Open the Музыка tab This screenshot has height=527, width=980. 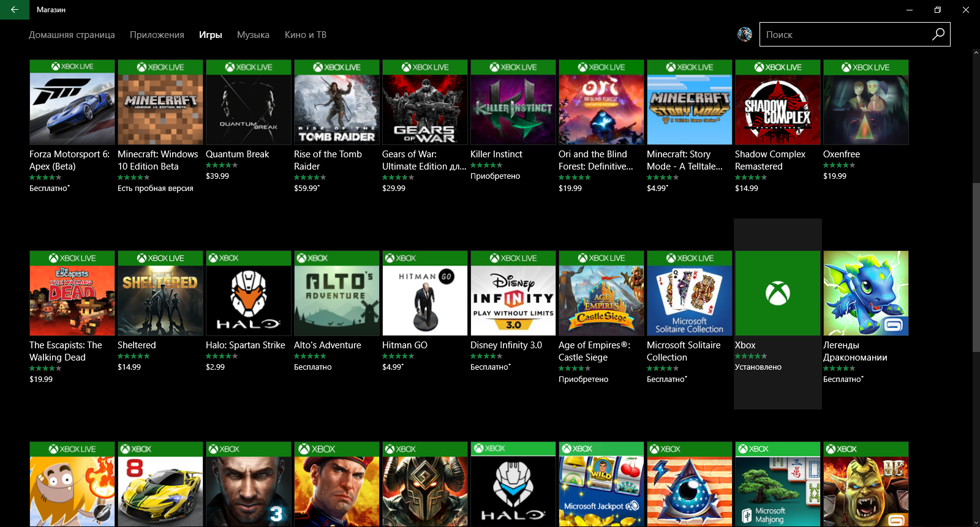[x=253, y=35]
